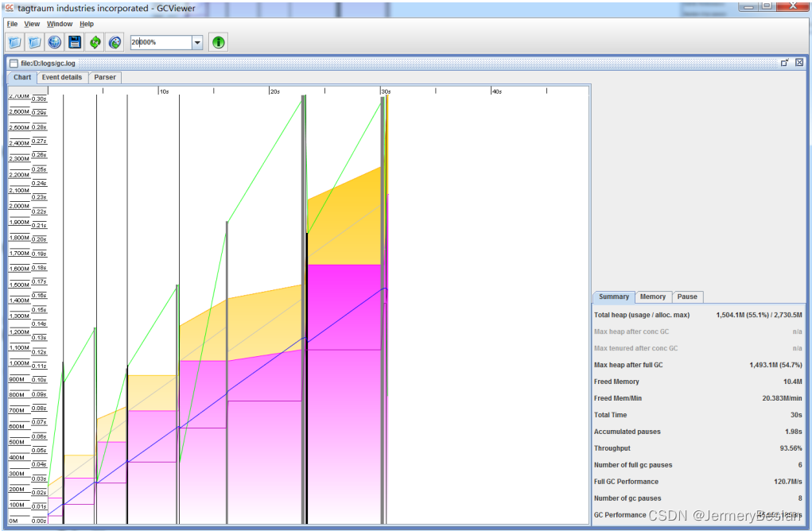Switch to the Parser tab
This screenshot has height=531, width=812.
coord(105,77)
